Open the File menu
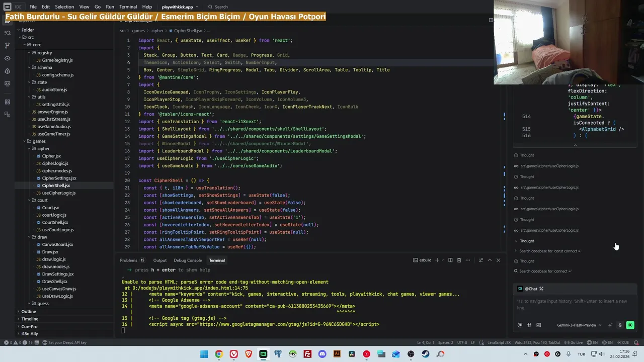 click(x=33, y=7)
